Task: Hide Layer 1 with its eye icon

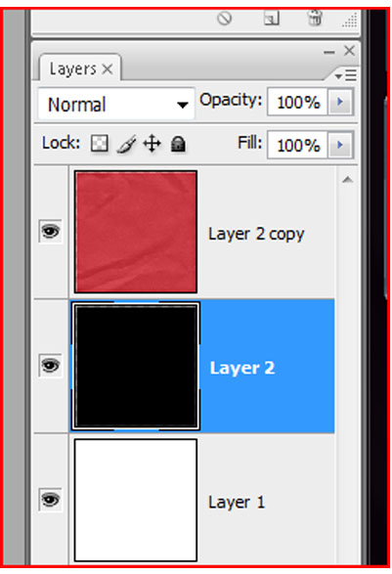Action: tap(51, 500)
